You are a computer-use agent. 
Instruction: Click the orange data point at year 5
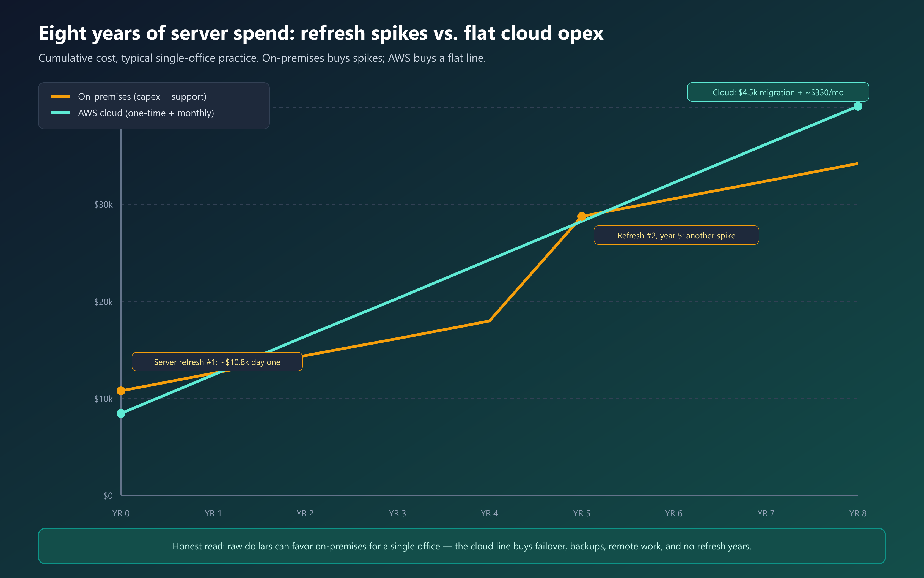click(x=582, y=216)
